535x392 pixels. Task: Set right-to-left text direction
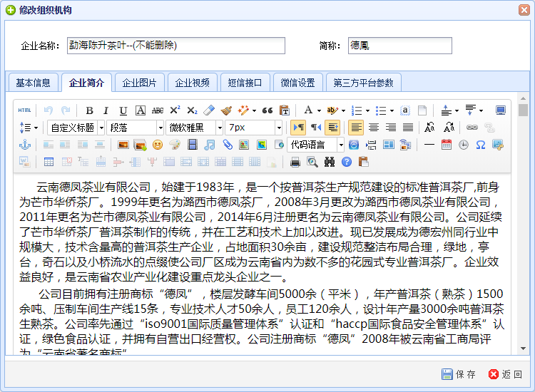[x=316, y=128]
